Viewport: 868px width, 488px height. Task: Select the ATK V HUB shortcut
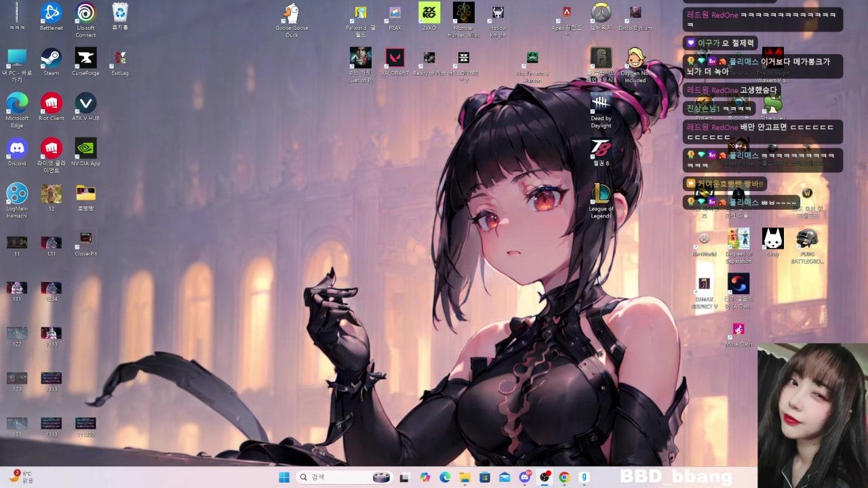(x=85, y=107)
